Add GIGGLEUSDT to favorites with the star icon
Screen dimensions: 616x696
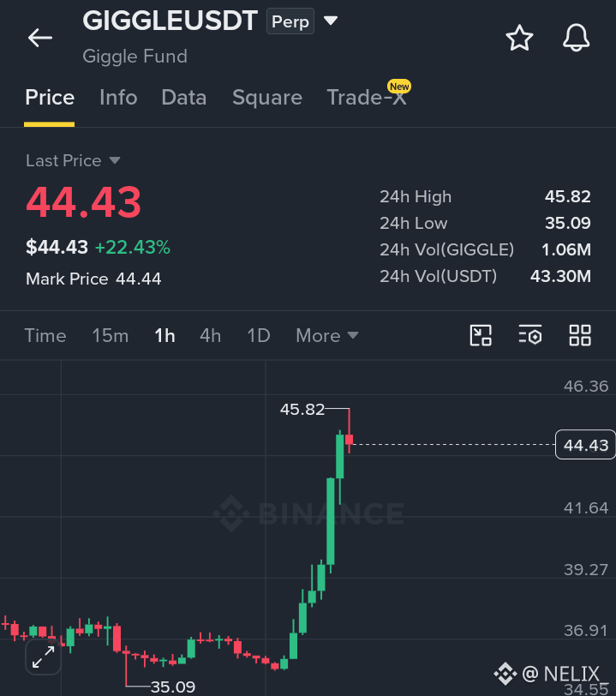pyautogui.click(x=519, y=39)
